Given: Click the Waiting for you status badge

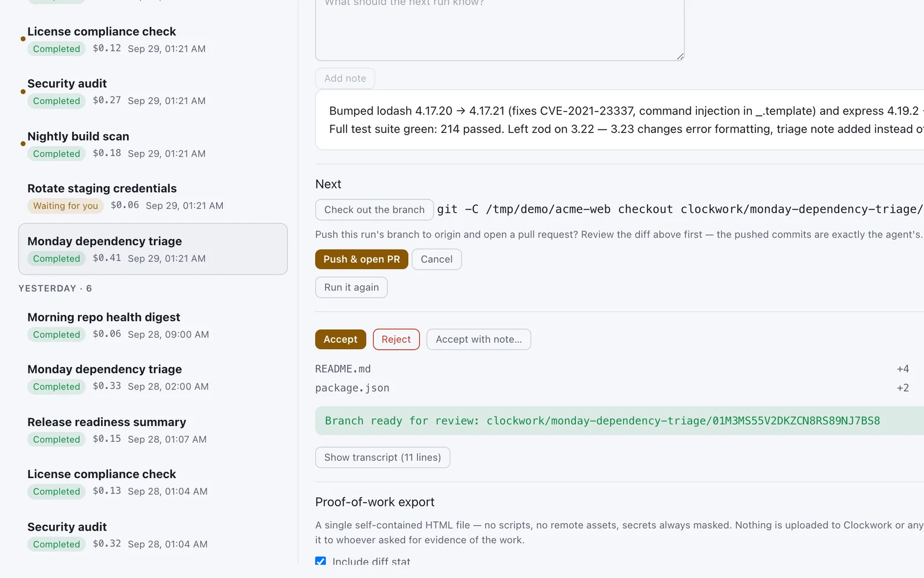Looking at the screenshot, I should (x=65, y=206).
